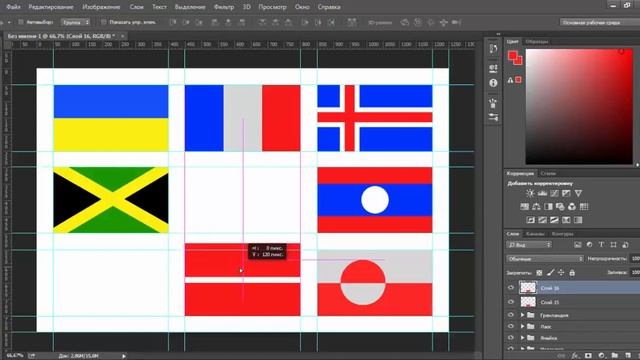Close the Без имени-1 document tab

point(122,36)
